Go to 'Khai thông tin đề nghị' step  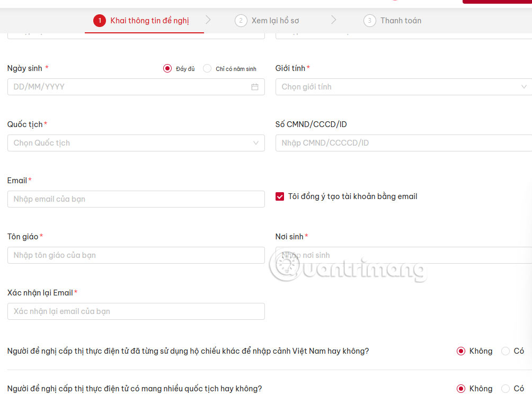click(149, 21)
